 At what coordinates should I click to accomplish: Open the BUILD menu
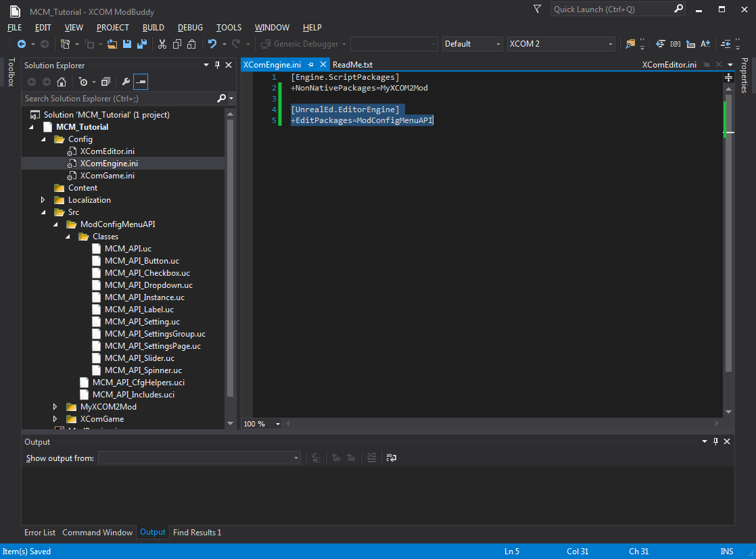[x=153, y=28]
